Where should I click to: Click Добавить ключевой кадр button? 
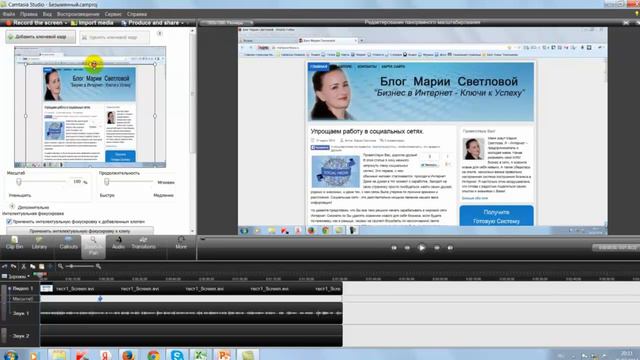(40, 37)
